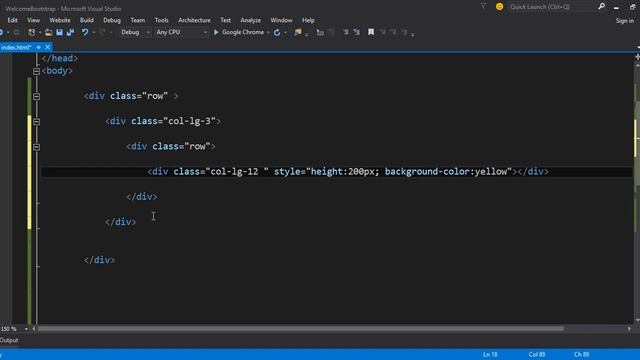This screenshot has width=640, height=360.
Task: Collapse the div class="col-lg-3" region
Action: [x=36, y=122]
